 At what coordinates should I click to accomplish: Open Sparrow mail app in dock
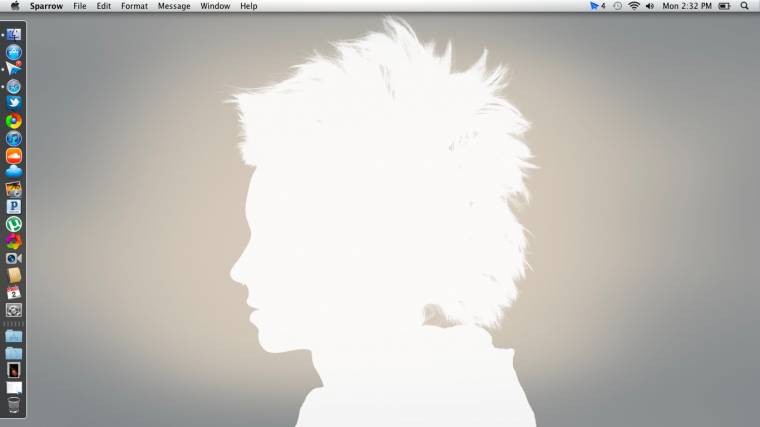tap(14, 69)
